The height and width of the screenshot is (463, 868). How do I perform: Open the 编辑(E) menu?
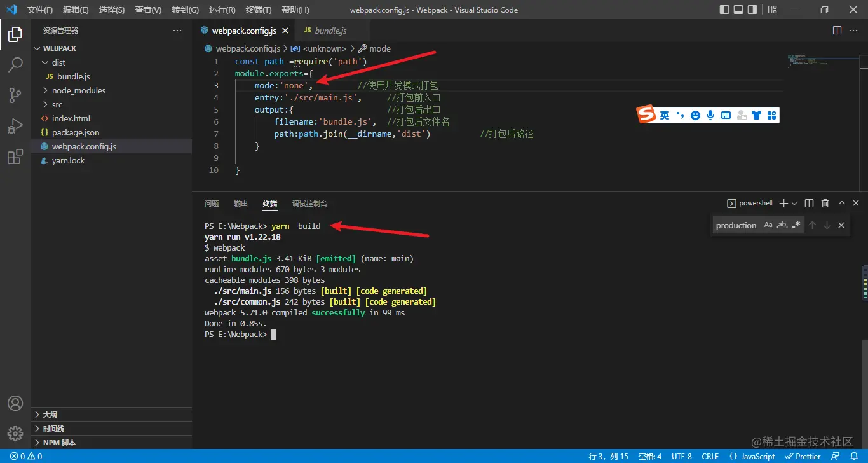pyautogui.click(x=76, y=10)
